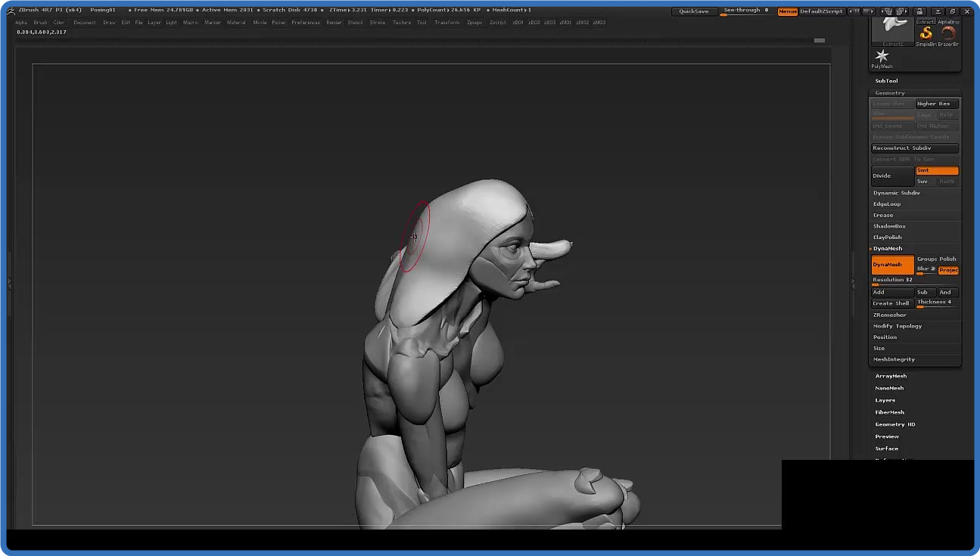Screen dimensions: 980x556
Task: Open the Light menu
Action: 172,23
